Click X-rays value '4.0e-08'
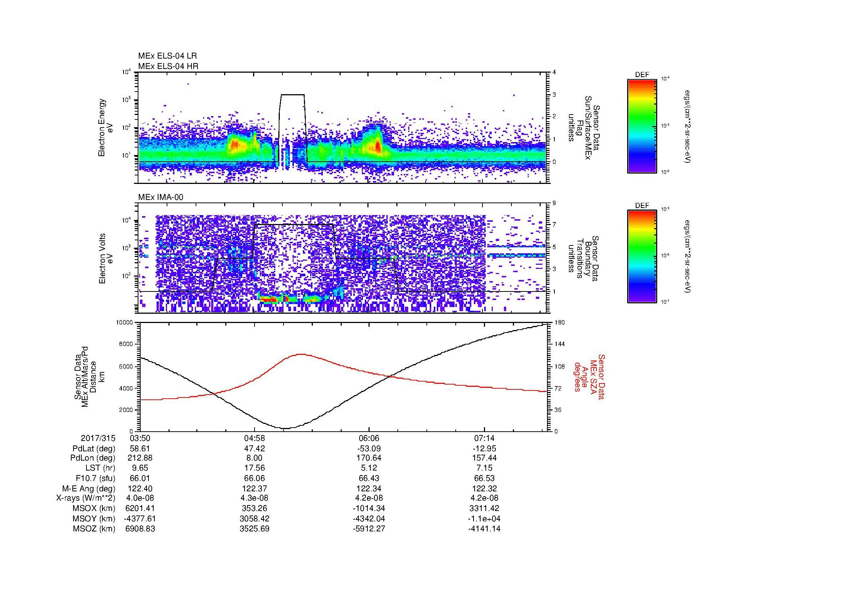868x613 pixels. point(140,498)
